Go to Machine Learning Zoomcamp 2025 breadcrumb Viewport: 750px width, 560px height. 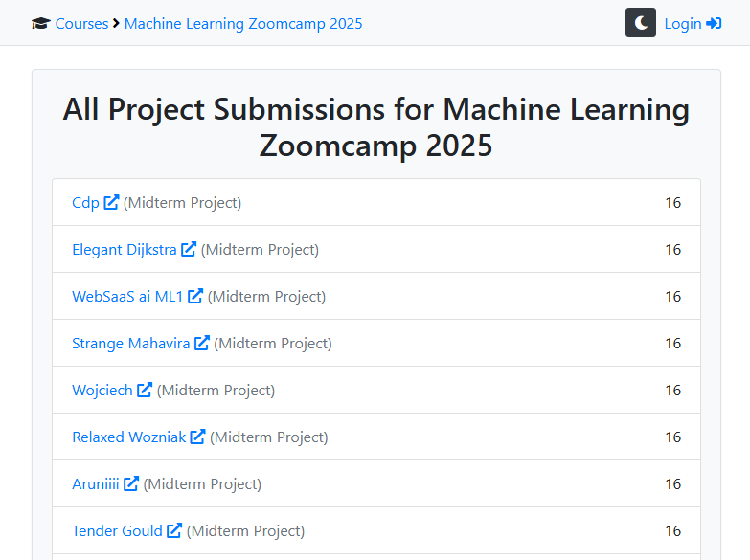(x=243, y=24)
